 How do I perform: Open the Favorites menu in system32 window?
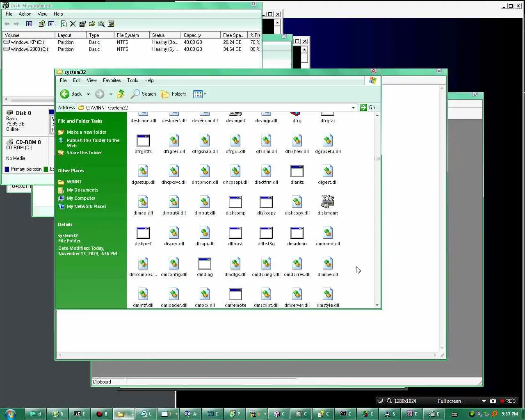tap(112, 80)
